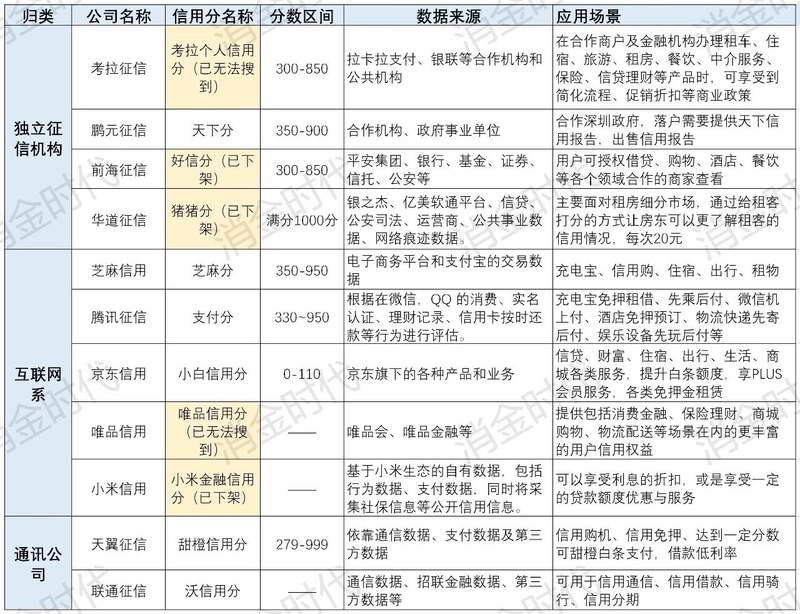800x614 pixels.
Task: Select the 甜橙信用分 cell
Action: (x=212, y=544)
